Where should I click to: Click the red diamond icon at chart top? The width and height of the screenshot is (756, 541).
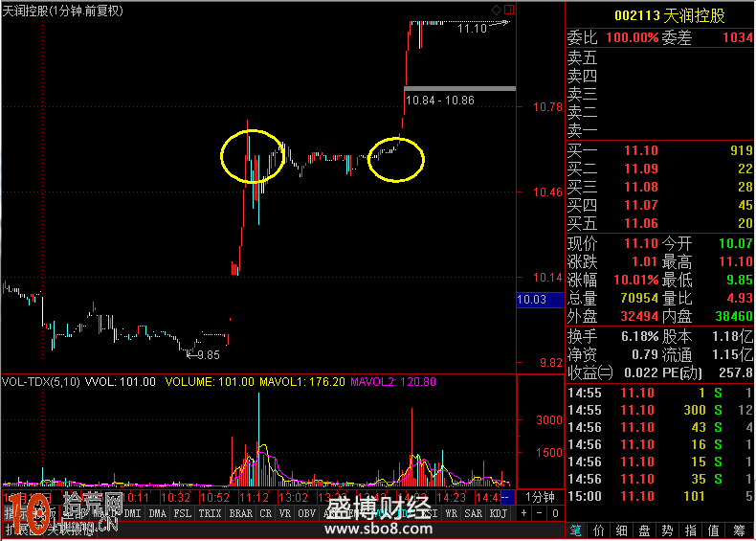click(x=496, y=10)
